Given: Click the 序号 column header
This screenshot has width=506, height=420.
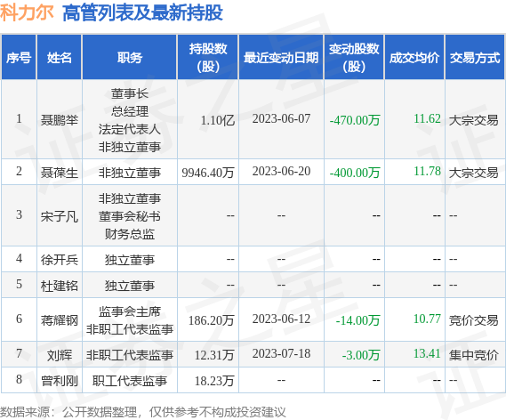Looking at the screenshot, I should coord(19,58).
